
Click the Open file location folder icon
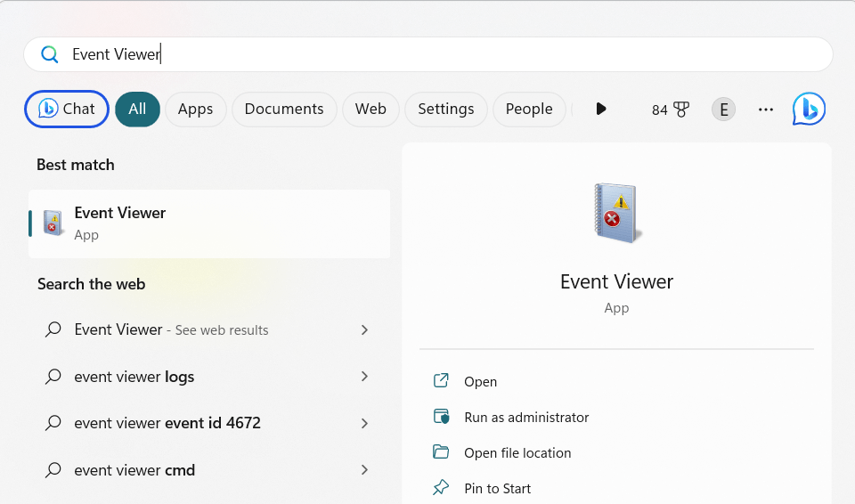(441, 452)
